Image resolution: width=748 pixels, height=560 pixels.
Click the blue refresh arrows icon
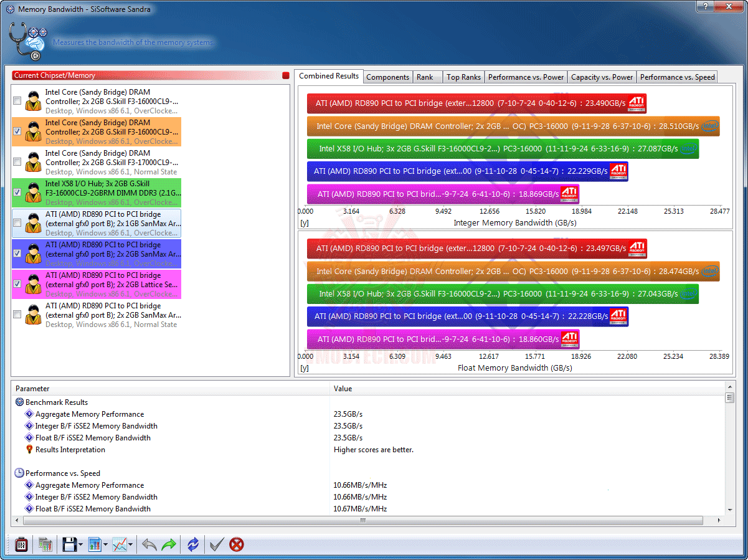[x=193, y=544]
